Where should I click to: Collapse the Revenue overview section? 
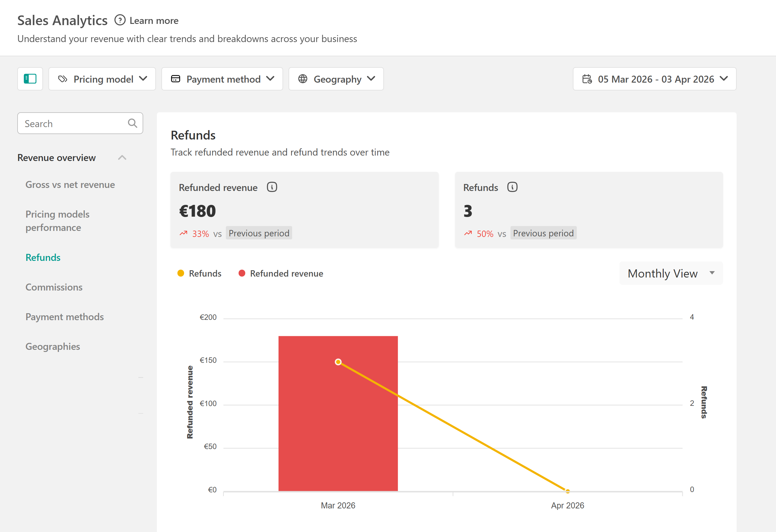point(122,158)
